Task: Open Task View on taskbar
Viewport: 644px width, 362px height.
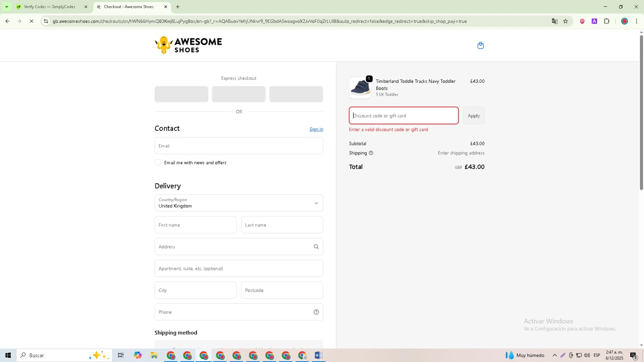Action: click(121, 355)
